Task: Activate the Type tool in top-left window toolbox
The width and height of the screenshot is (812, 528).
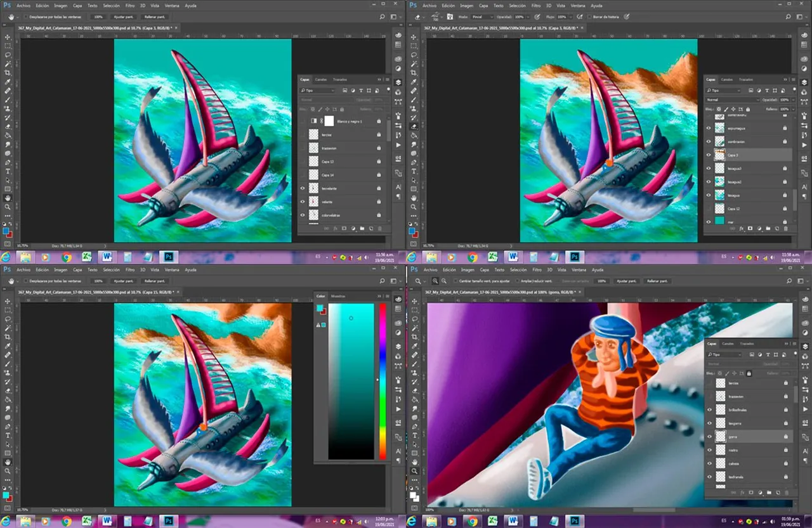Action: (x=8, y=171)
